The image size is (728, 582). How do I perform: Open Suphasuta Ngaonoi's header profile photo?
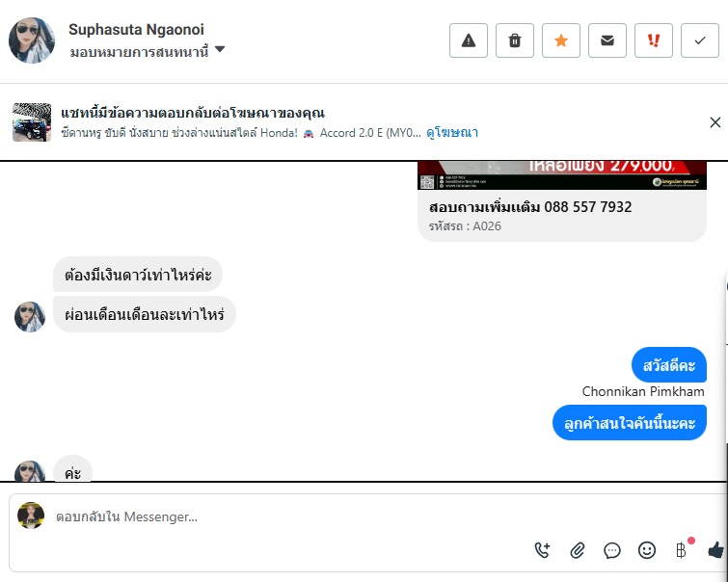coord(32,40)
